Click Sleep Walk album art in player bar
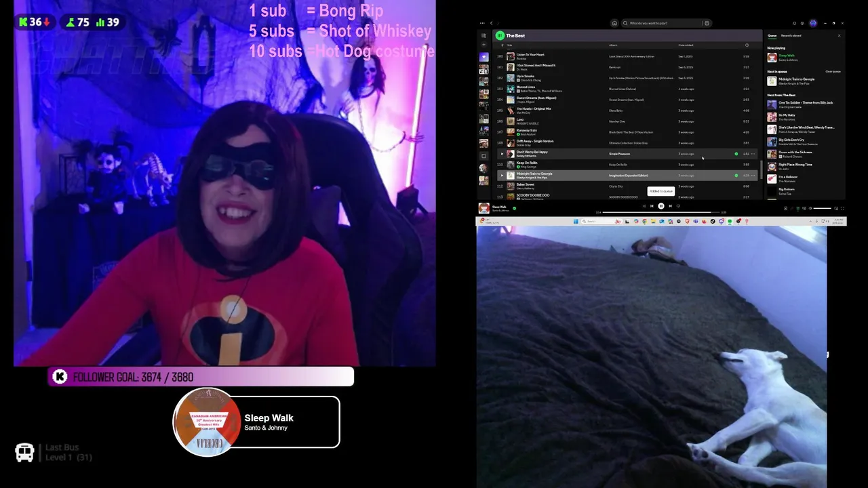The width and height of the screenshot is (868, 488). (x=484, y=208)
